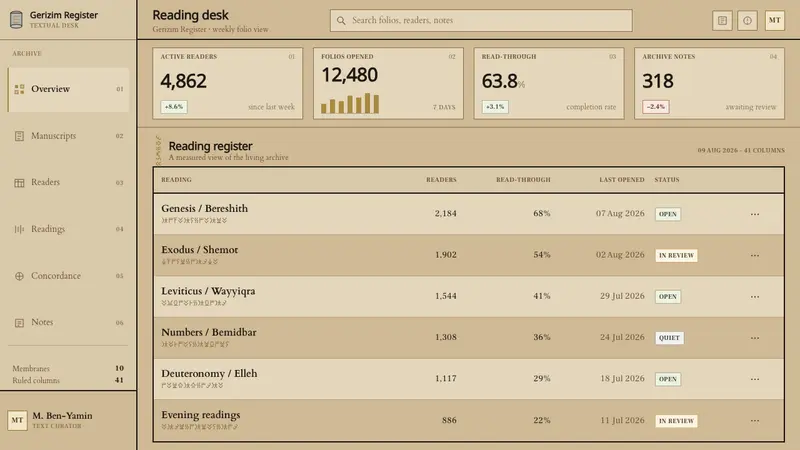Screen dimensions: 800x450
Task: Click the Folios Opened value 12,480
Action: pos(349,75)
